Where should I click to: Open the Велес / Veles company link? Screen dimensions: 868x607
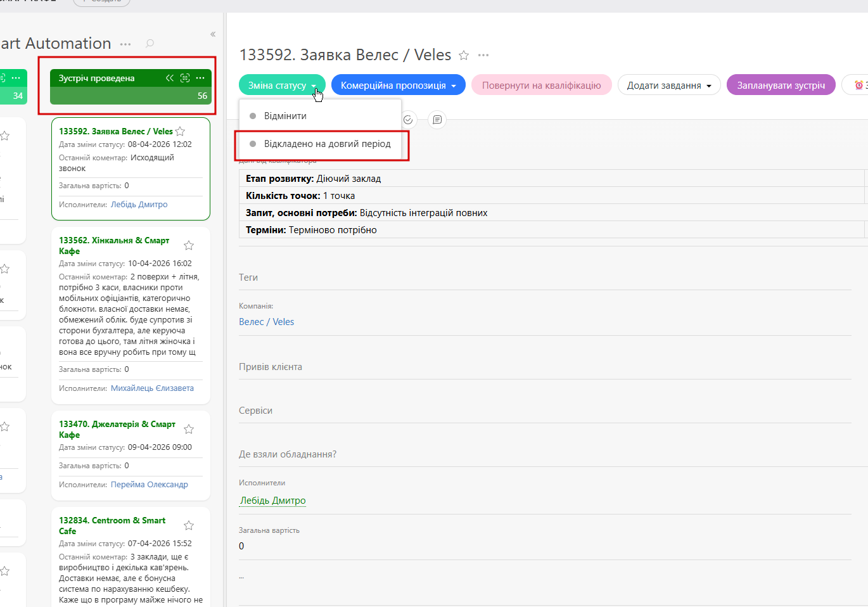pyautogui.click(x=267, y=322)
